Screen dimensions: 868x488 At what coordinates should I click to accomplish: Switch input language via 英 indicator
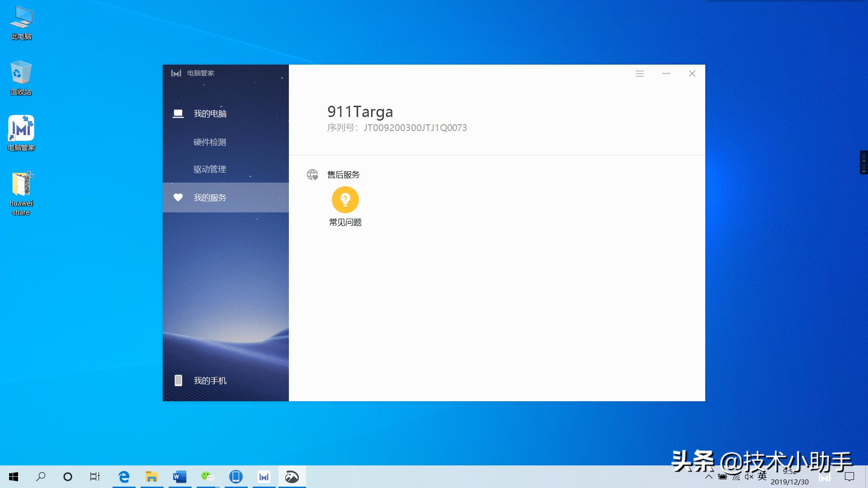[x=762, y=476]
